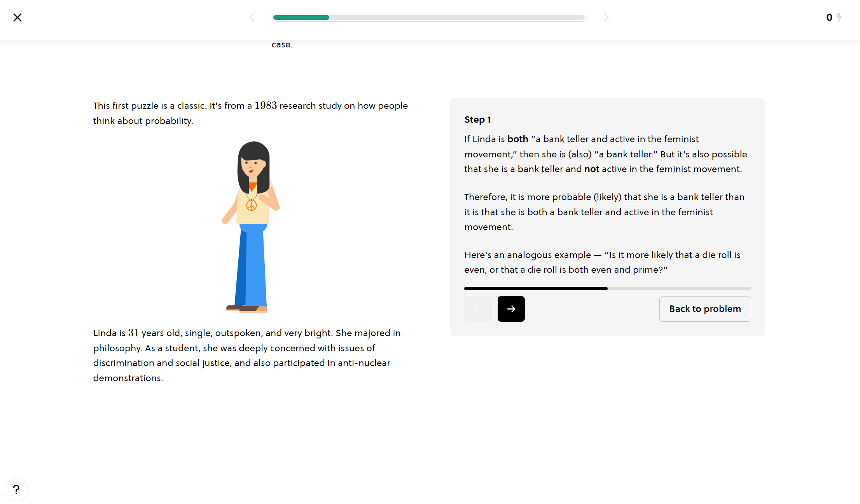Screen dimensions: 860x504
Task: Close the lesson with the X icon
Action: coord(17,17)
